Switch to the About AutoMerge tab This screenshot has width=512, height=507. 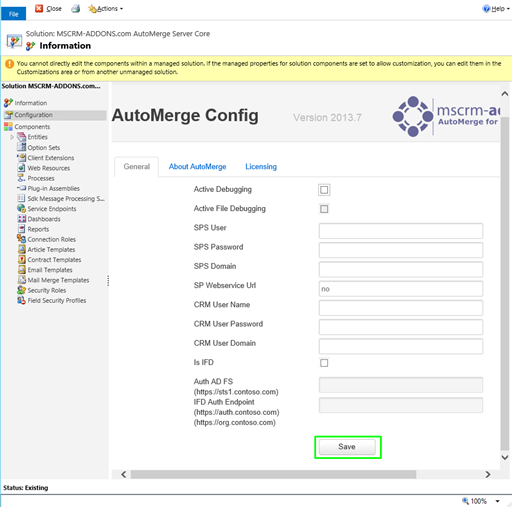point(197,167)
